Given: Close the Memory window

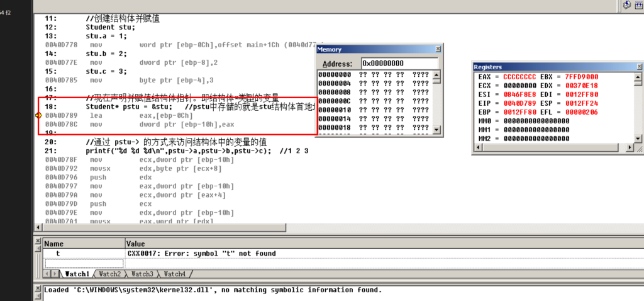Looking at the screenshot, I should 438,49.
